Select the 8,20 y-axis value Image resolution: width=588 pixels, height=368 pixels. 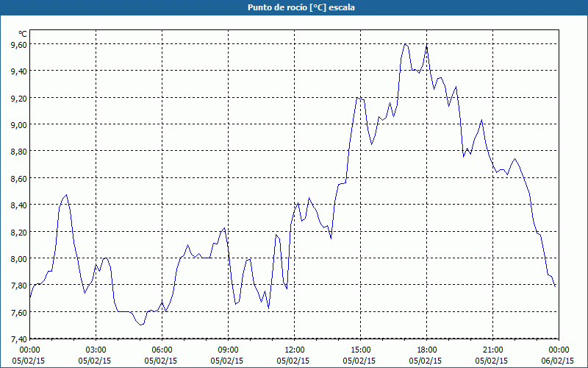point(19,232)
